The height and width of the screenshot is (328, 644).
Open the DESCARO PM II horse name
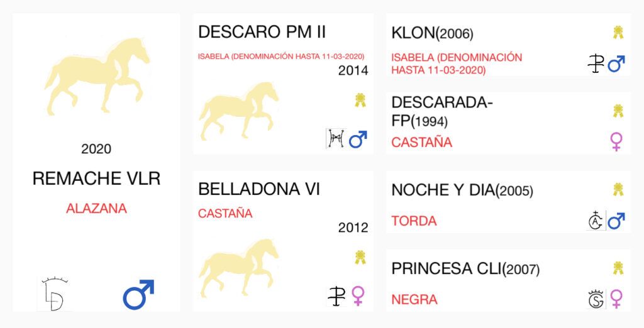[262, 33]
